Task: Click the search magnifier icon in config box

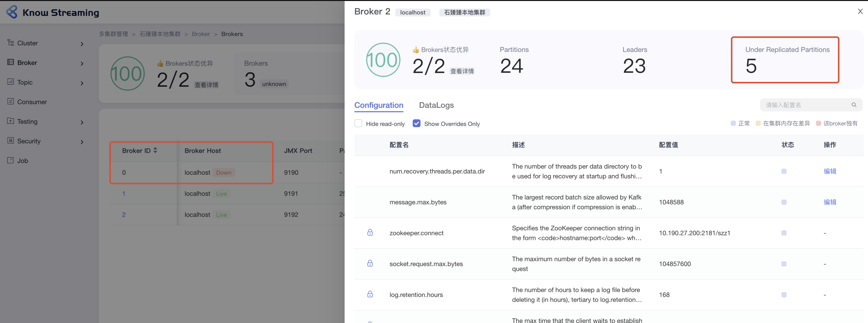Action: click(853, 105)
